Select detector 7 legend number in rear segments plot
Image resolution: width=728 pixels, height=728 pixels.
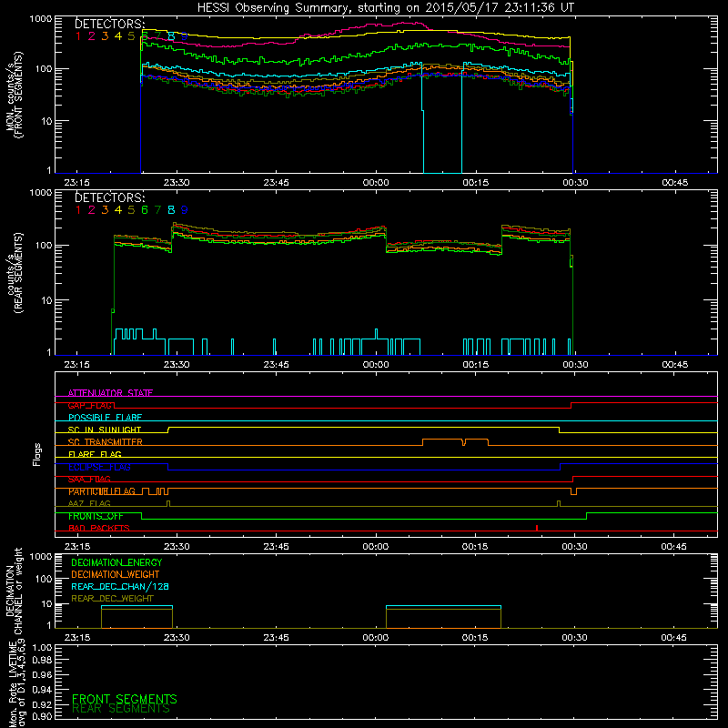[x=157, y=210]
